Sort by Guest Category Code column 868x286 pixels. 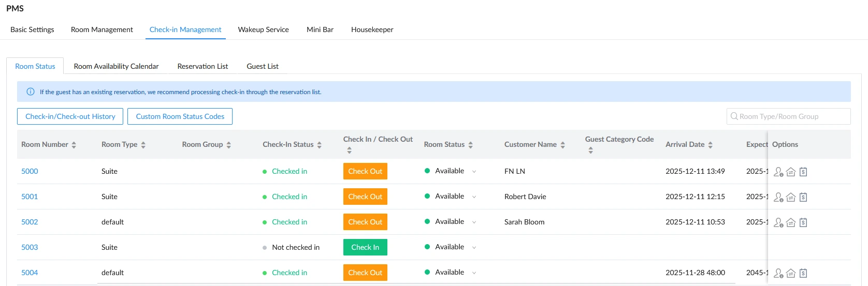point(591,150)
